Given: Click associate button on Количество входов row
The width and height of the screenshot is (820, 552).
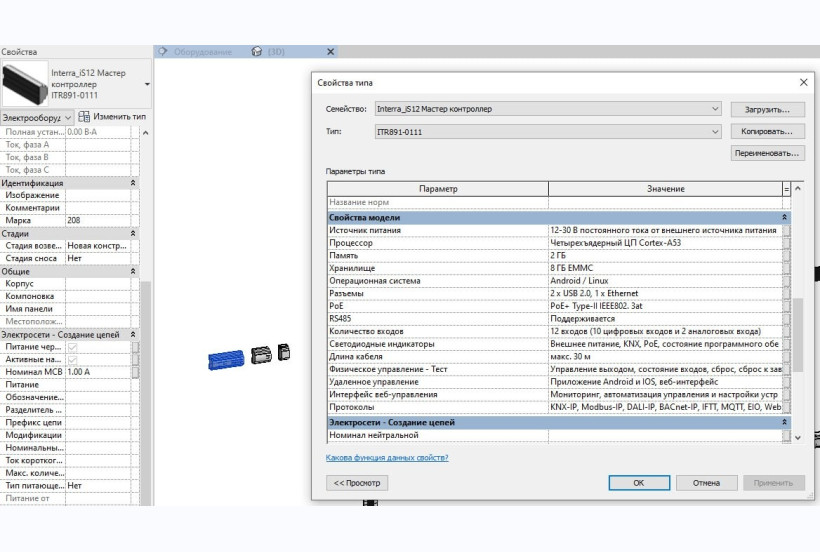Looking at the screenshot, I should (786, 331).
